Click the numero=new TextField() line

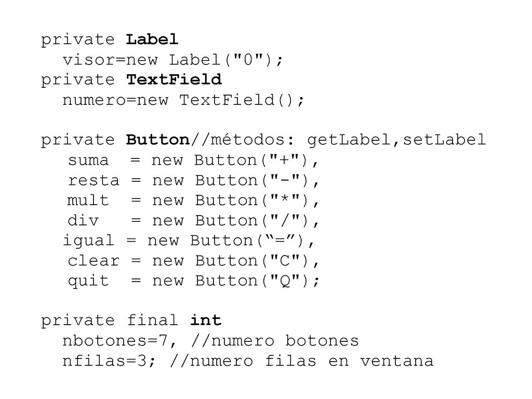(x=183, y=100)
